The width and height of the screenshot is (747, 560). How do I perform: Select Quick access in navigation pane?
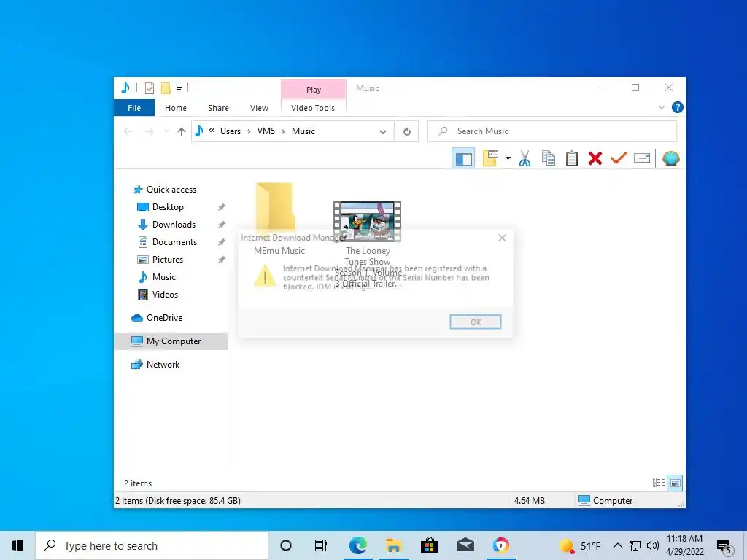[x=171, y=190]
